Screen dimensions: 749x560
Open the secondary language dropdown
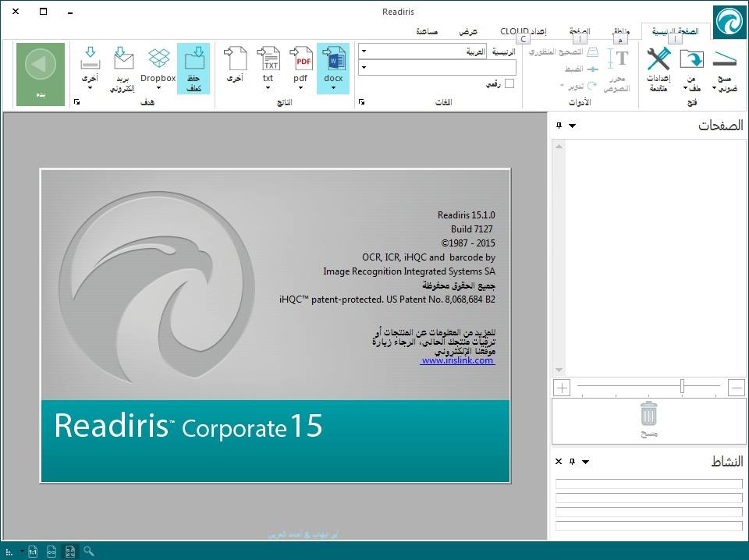[x=364, y=67]
